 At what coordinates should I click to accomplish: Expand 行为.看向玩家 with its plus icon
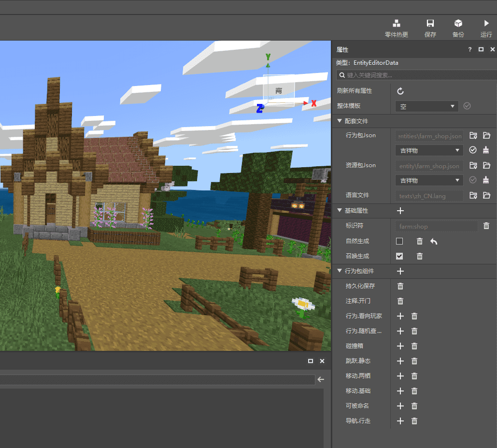tap(400, 316)
